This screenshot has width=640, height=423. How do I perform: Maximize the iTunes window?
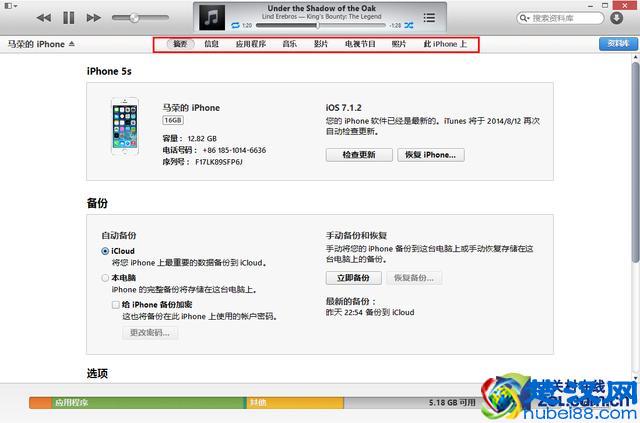click(x=605, y=6)
